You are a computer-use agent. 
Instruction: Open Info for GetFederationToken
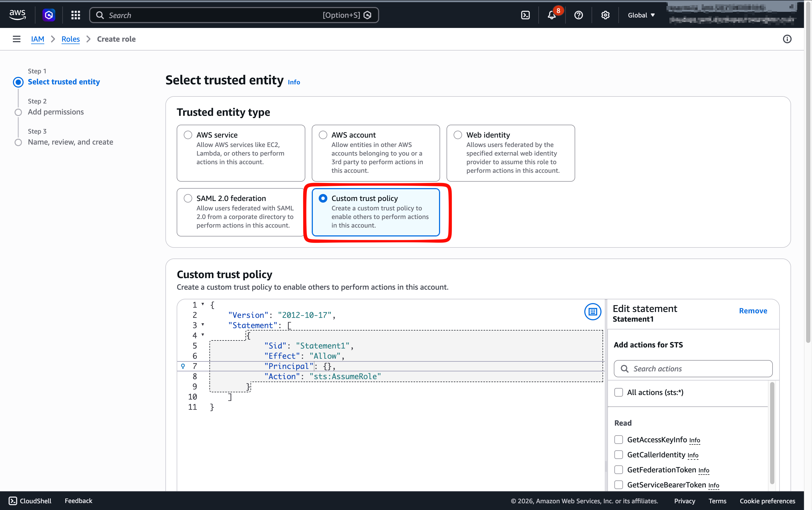(x=704, y=471)
